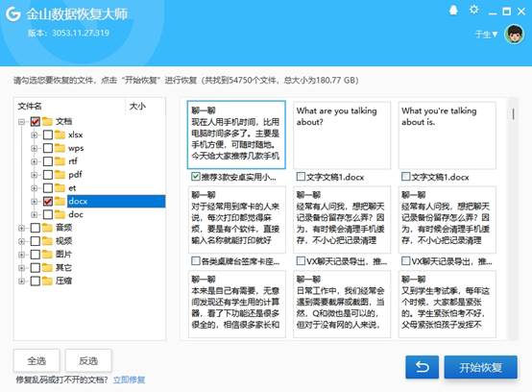Click the doc folder icon
The image size is (532, 392).
60,214
